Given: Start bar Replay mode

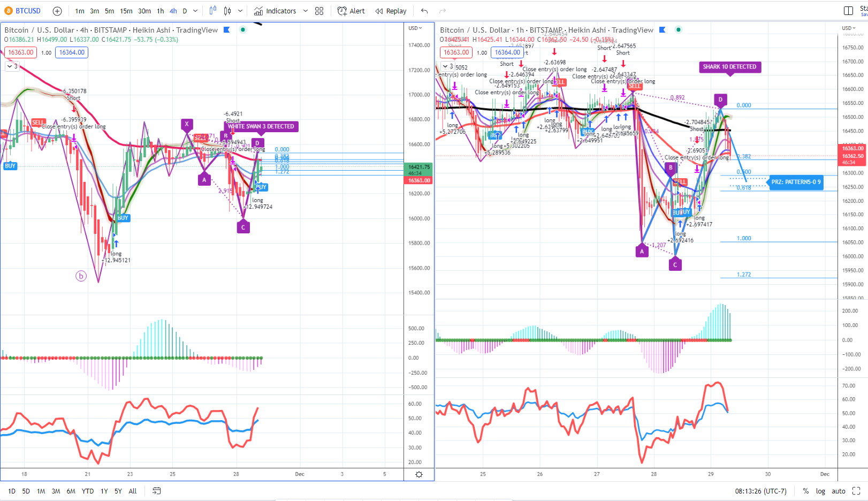Looking at the screenshot, I should point(391,11).
